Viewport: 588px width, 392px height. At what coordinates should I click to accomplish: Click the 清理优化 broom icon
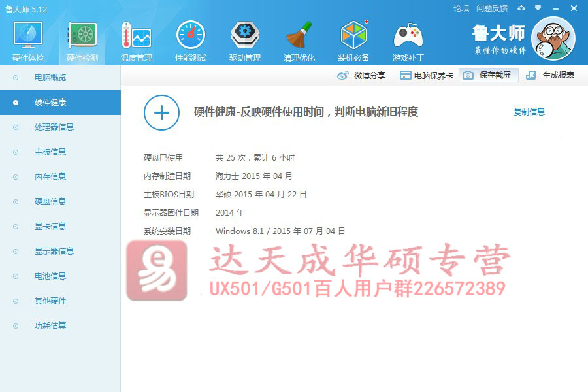click(299, 35)
